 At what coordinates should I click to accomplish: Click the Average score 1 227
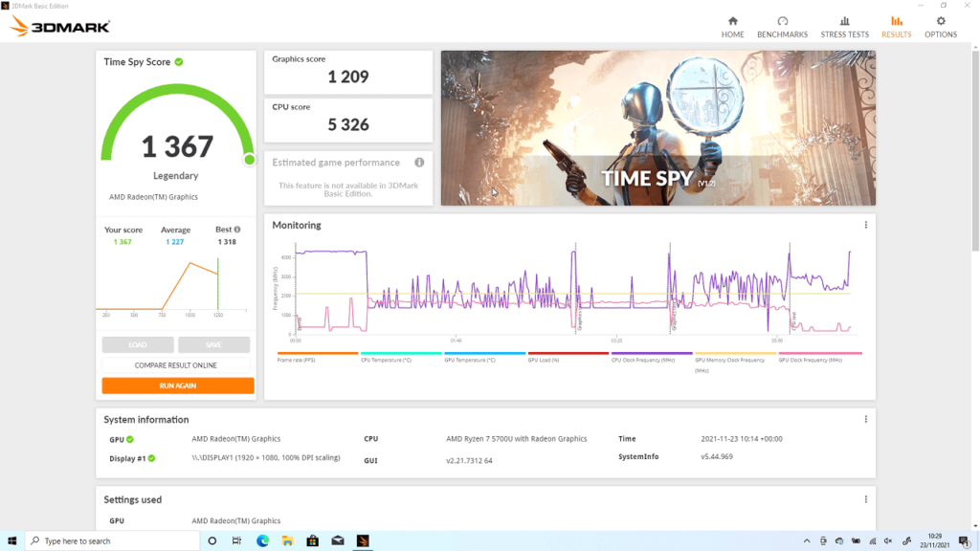tap(174, 242)
